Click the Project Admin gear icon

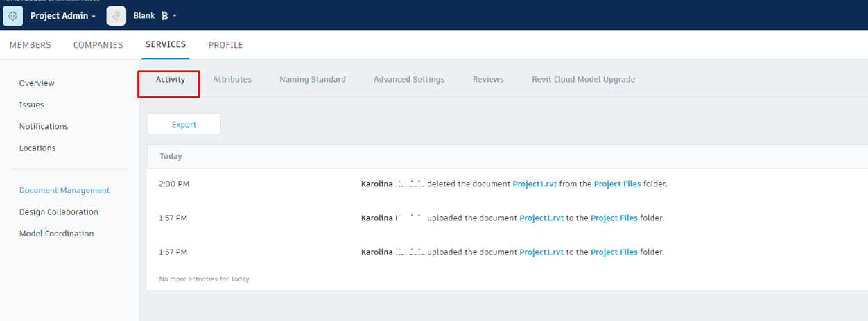pos(12,16)
